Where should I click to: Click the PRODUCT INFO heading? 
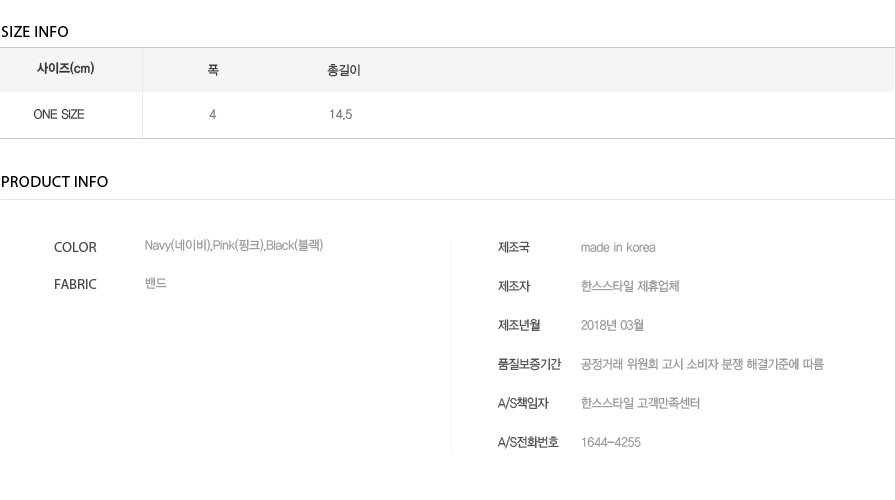pyautogui.click(x=54, y=182)
